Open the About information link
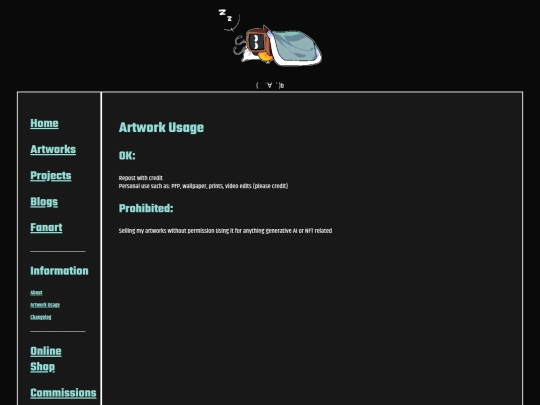Screen dimensions: 540x405 [36, 293]
